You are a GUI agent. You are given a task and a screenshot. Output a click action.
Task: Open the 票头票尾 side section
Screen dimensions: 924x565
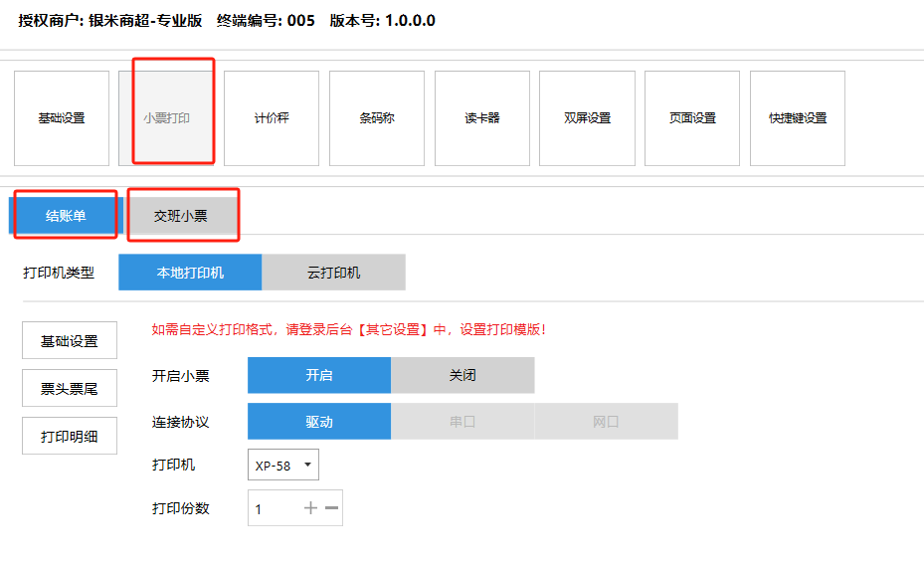tap(70, 389)
